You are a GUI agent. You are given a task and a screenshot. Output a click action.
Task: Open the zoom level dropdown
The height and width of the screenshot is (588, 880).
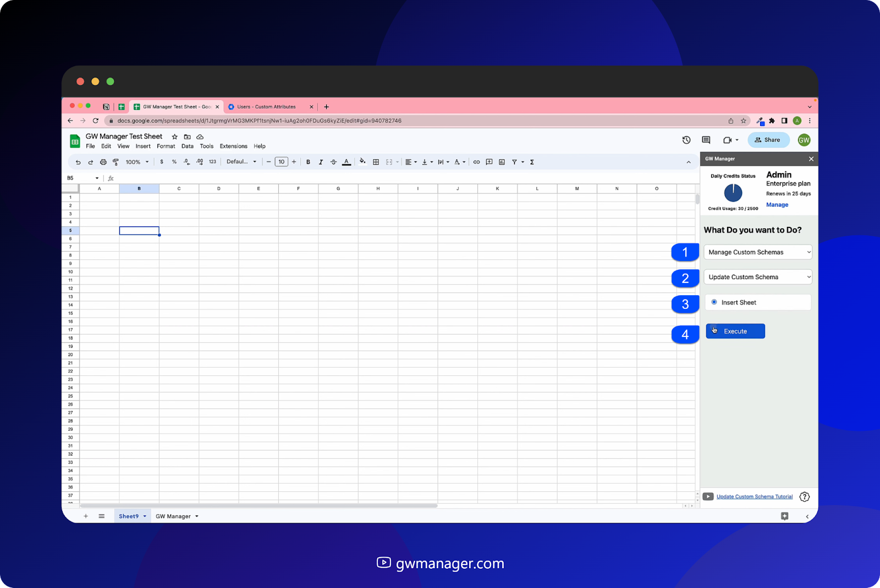click(x=135, y=162)
